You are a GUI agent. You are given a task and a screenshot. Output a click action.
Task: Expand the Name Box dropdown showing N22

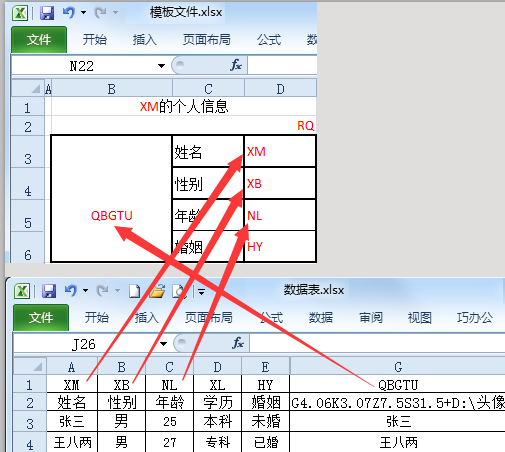(161, 66)
